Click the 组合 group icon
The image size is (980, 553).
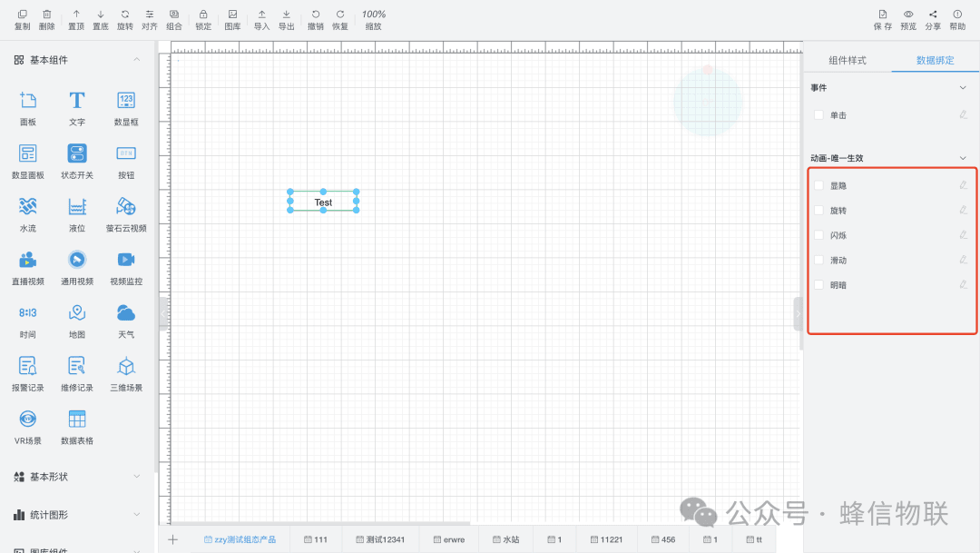point(174,19)
